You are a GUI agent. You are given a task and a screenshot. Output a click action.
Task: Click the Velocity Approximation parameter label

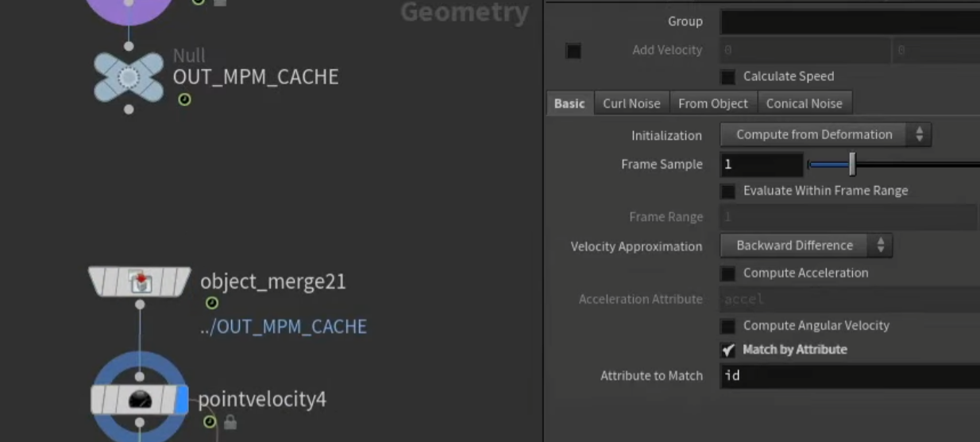(636, 246)
